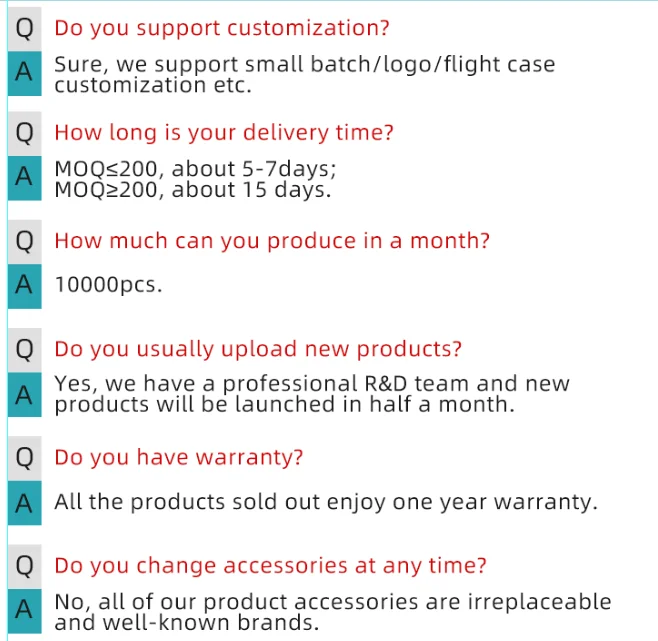Click the A icon beside R&D team answer
The image size is (658, 641).
point(25,395)
